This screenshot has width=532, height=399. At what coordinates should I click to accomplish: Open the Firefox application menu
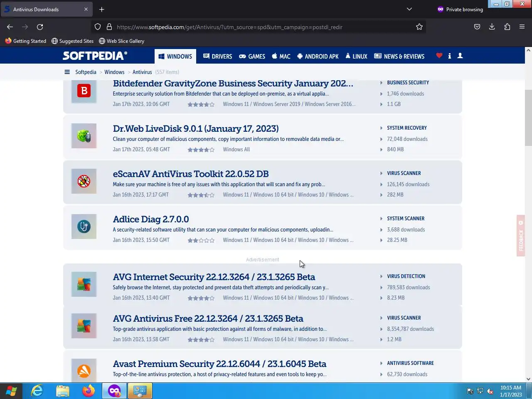coord(522,27)
